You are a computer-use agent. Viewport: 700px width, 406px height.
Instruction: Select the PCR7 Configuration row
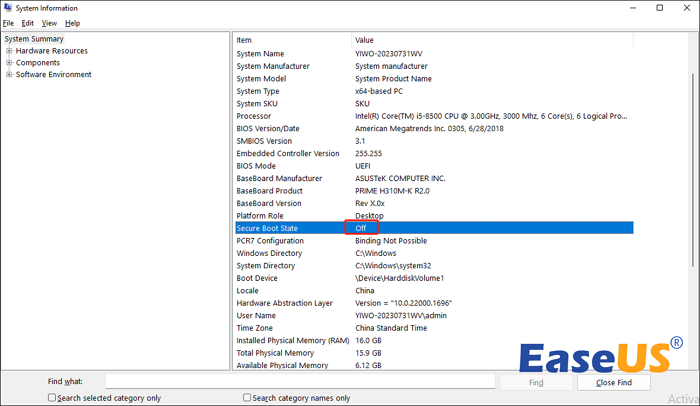click(x=434, y=241)
